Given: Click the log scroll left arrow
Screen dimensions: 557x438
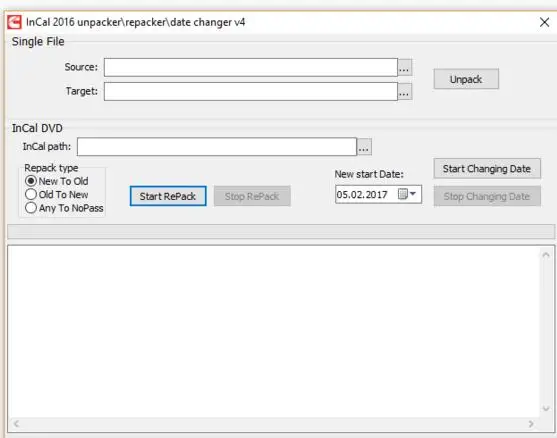Looking at the screenshot, I should click(16, 423).
